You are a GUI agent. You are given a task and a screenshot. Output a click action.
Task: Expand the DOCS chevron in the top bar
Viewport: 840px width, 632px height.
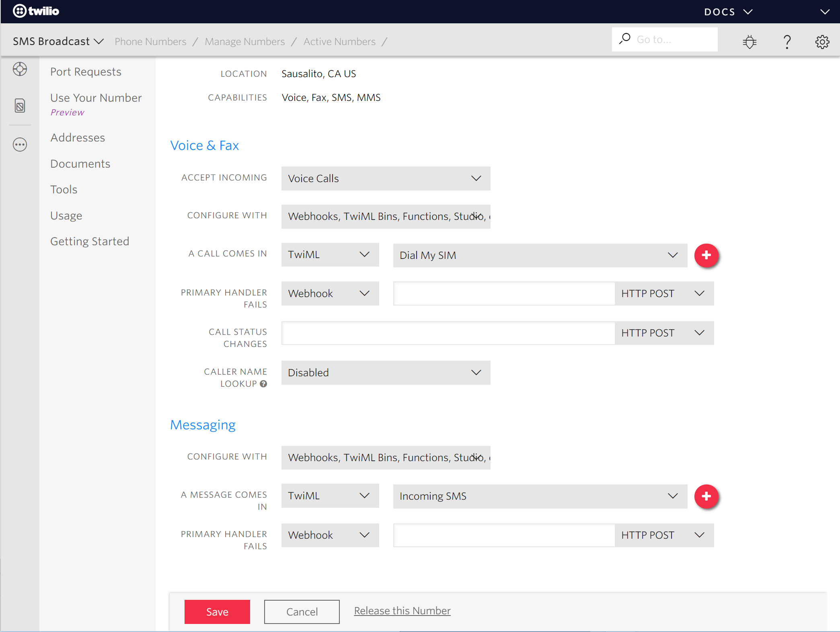tap(749, 12)
